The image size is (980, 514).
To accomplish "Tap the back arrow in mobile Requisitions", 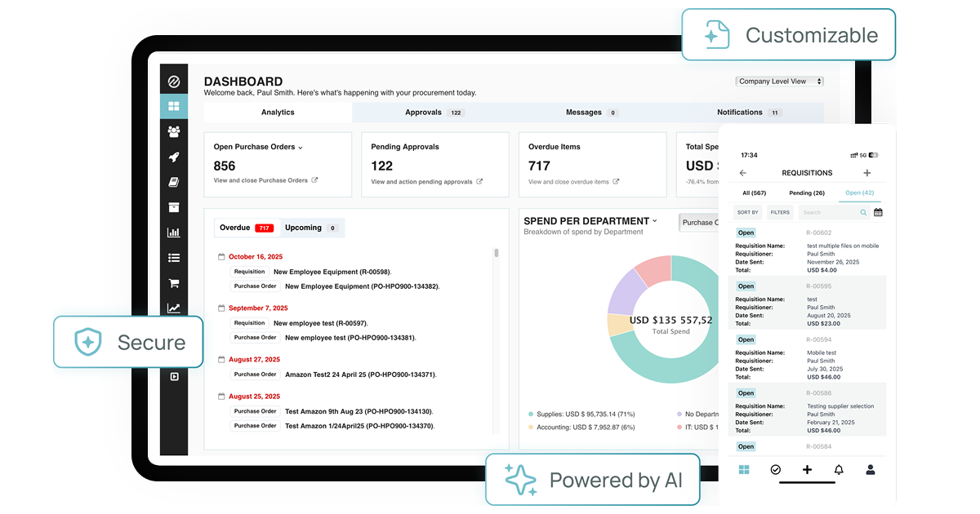I will click(742, 173).
